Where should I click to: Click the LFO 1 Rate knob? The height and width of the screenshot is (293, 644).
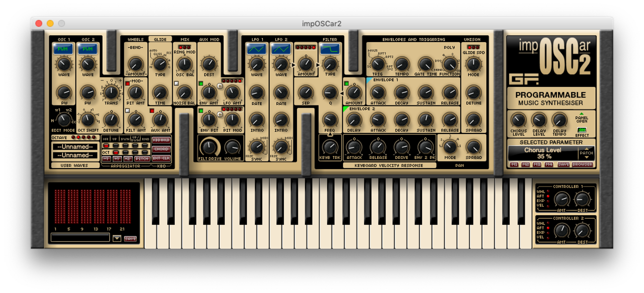point(256,92)
